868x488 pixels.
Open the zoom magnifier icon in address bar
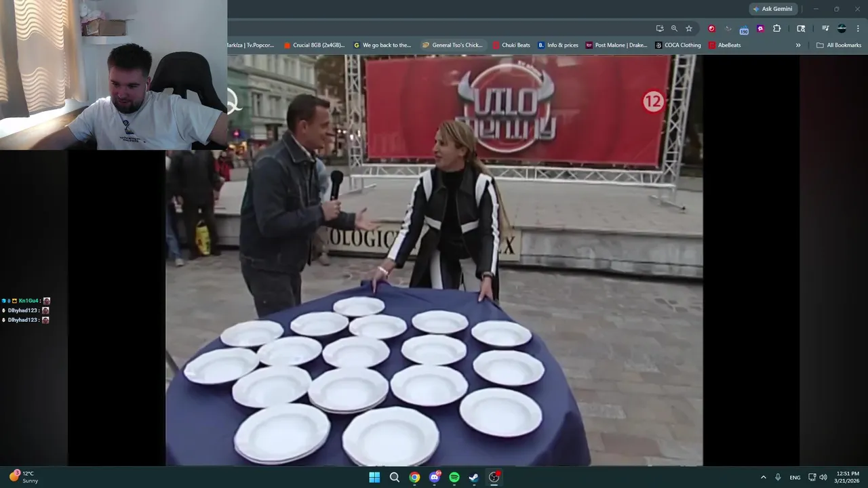(674, 28)
